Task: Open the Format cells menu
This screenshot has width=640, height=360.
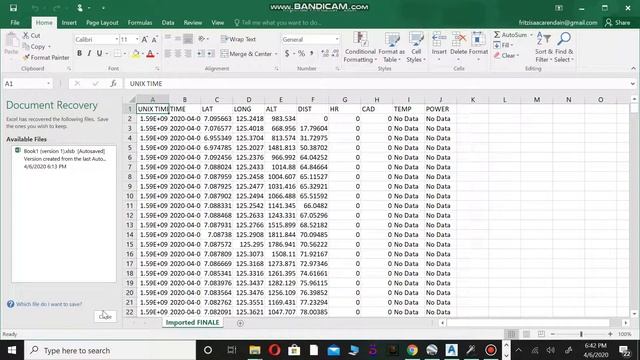Action: coord(478,47)
